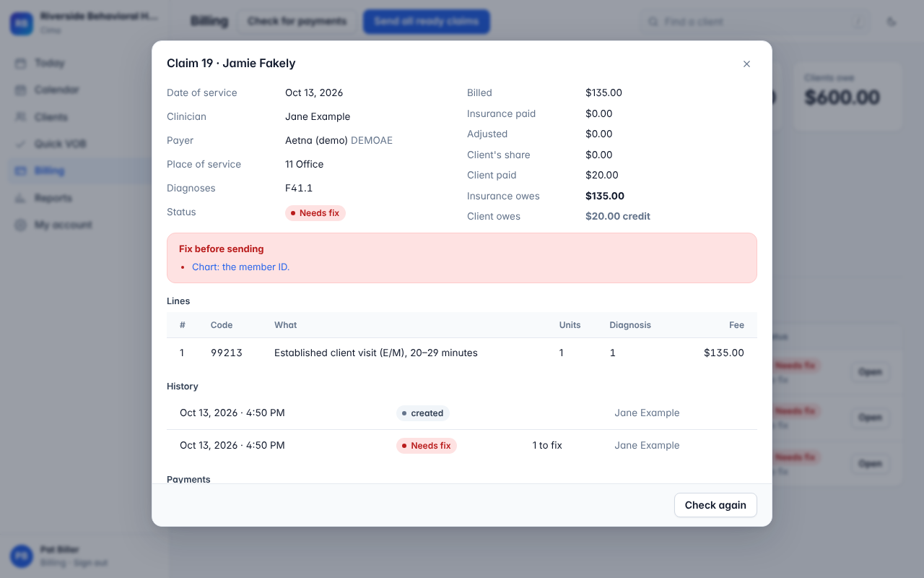
Task: Click the Claim 19 · Jamie Fakely title
Action: 231,64
